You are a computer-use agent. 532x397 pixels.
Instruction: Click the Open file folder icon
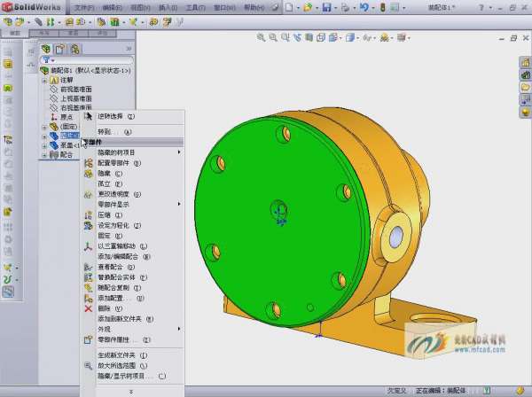(x=308, y=7)
